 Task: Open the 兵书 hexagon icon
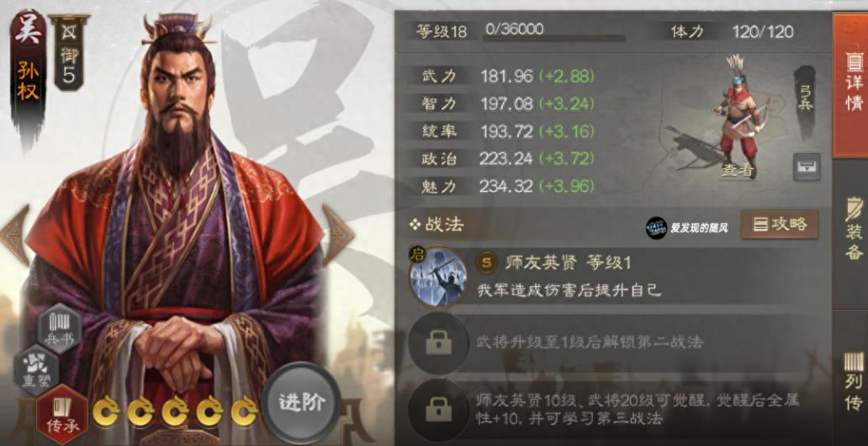pyautogui.click(x=60, y=328)
